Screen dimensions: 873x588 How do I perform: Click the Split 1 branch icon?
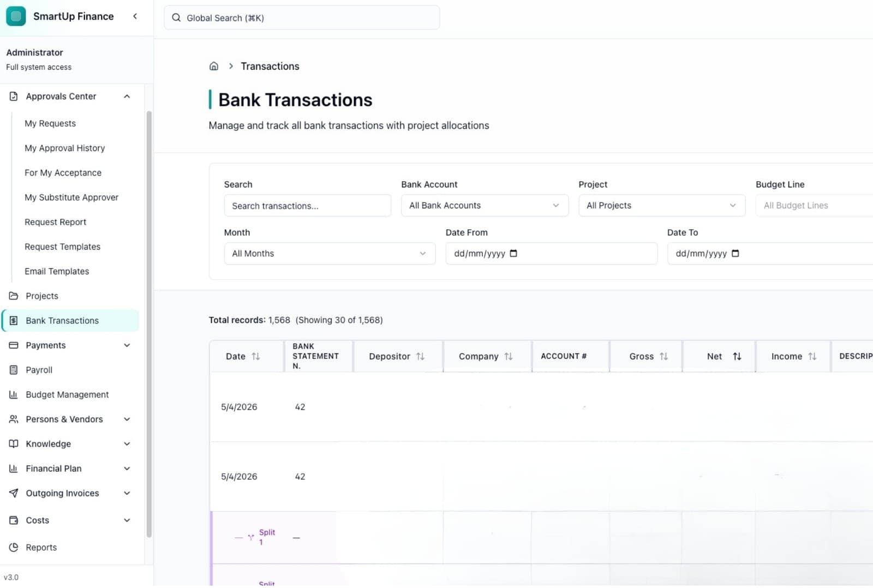[x=250, y=538]
